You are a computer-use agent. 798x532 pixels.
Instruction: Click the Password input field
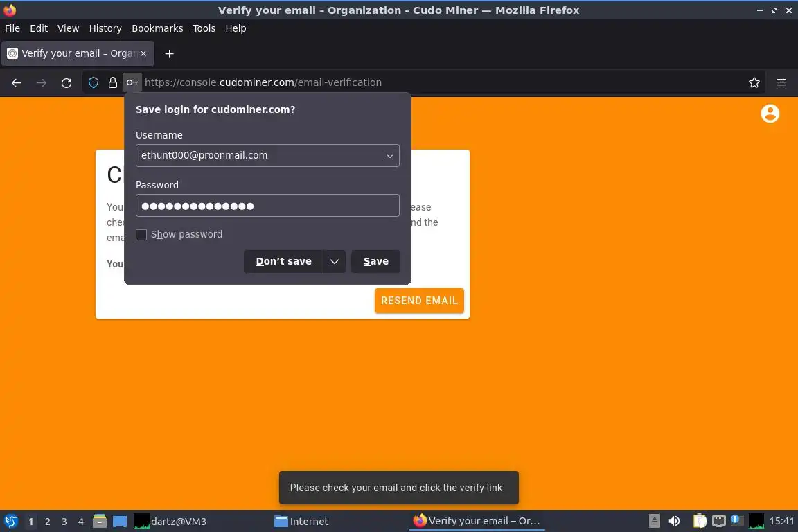tap(267, 206)
